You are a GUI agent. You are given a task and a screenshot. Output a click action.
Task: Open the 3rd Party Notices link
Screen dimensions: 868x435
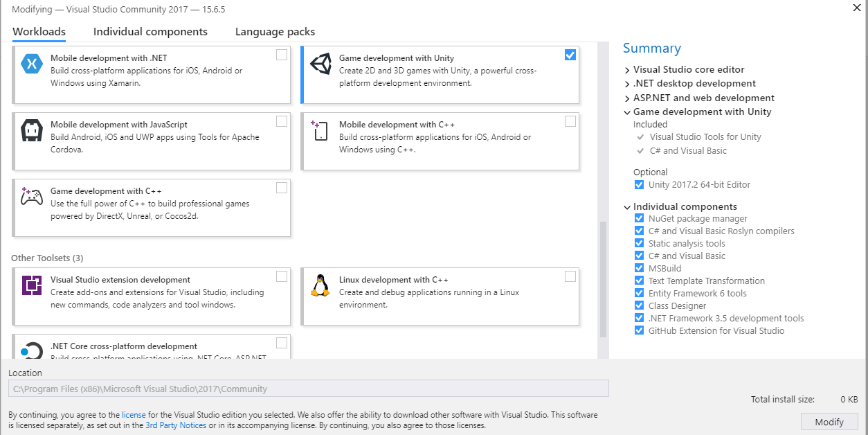[176, 425]
